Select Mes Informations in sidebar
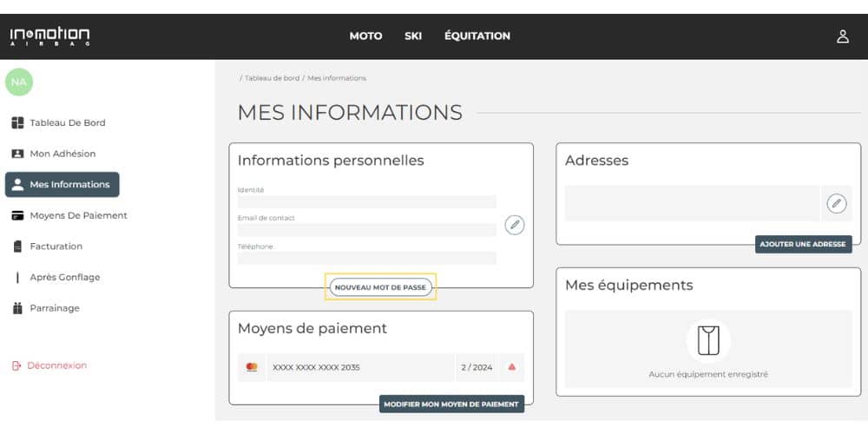The image size is (868, 434). click(x=62, y=184)
